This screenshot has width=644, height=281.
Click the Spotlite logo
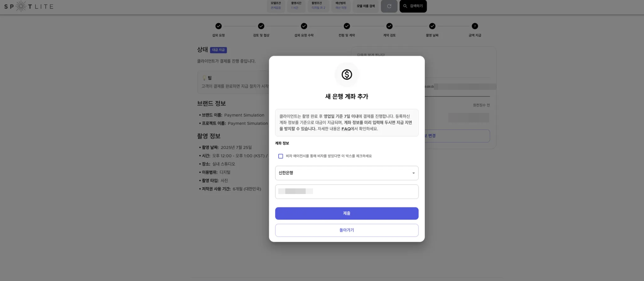(x=29, y=6)
